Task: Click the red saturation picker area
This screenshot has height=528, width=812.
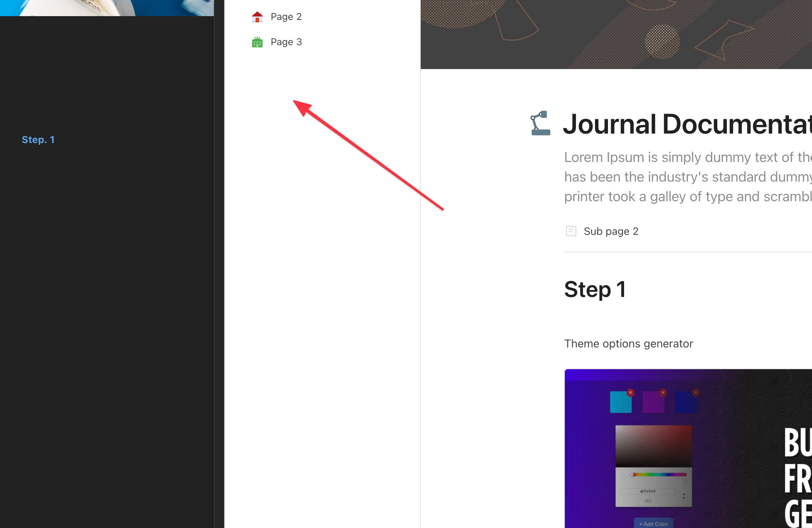Action: click(654, 445)
